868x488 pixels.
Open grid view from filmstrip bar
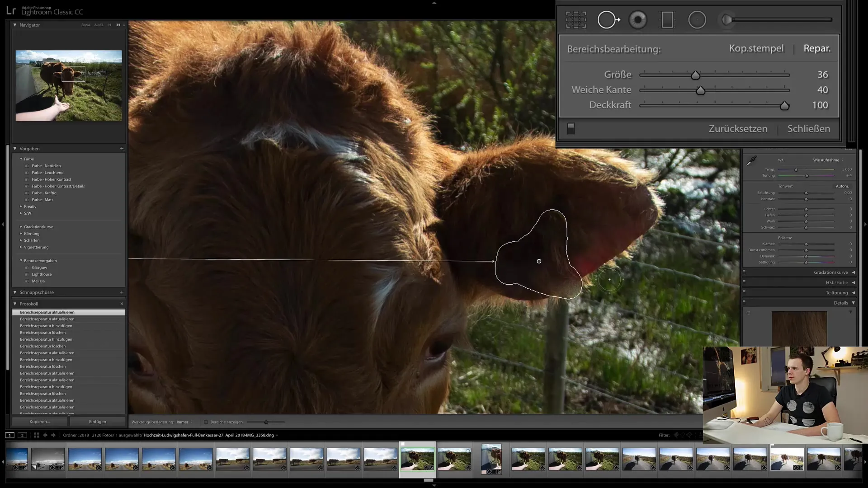[37, 435]
